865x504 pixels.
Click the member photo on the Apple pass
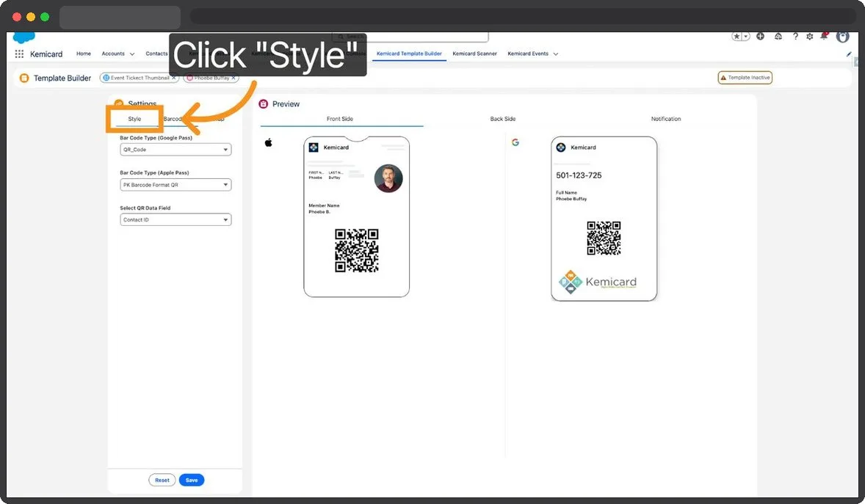tap(388, 178)
